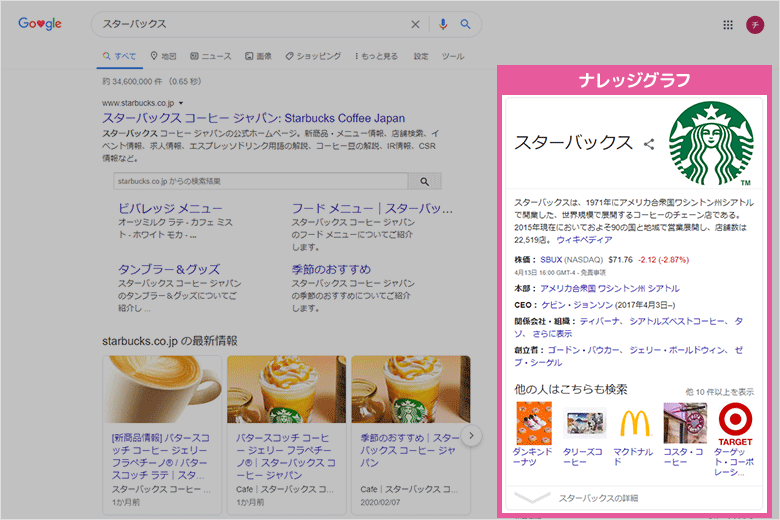Clear the search box with X icon
Screen dimensions: 780x520
coord(415,24)
